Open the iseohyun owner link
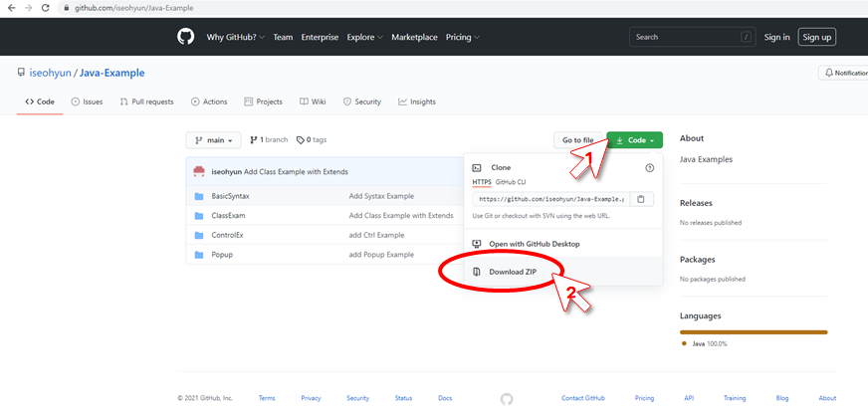The image size is (868, 410). coord(50,73)
